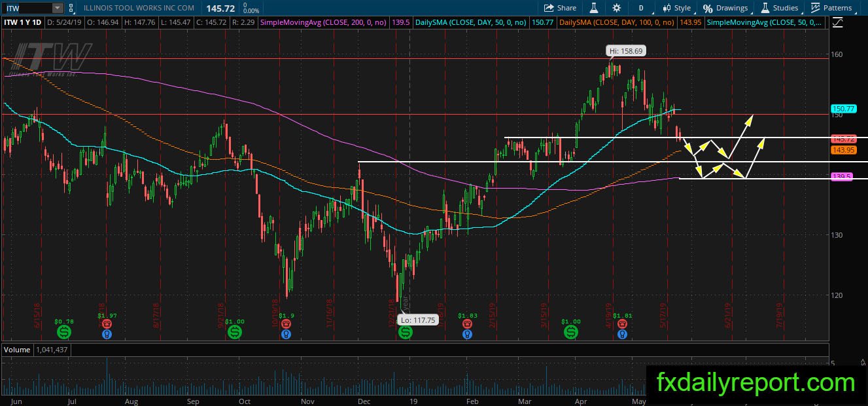Click the September $1.00 dividend icon
The width and height of the screenshot is (868, 406).
tap(234, 333)
